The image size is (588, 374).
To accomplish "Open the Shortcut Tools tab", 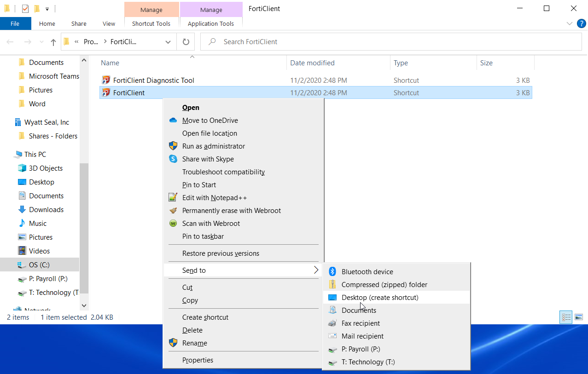I will click(151, 23).
